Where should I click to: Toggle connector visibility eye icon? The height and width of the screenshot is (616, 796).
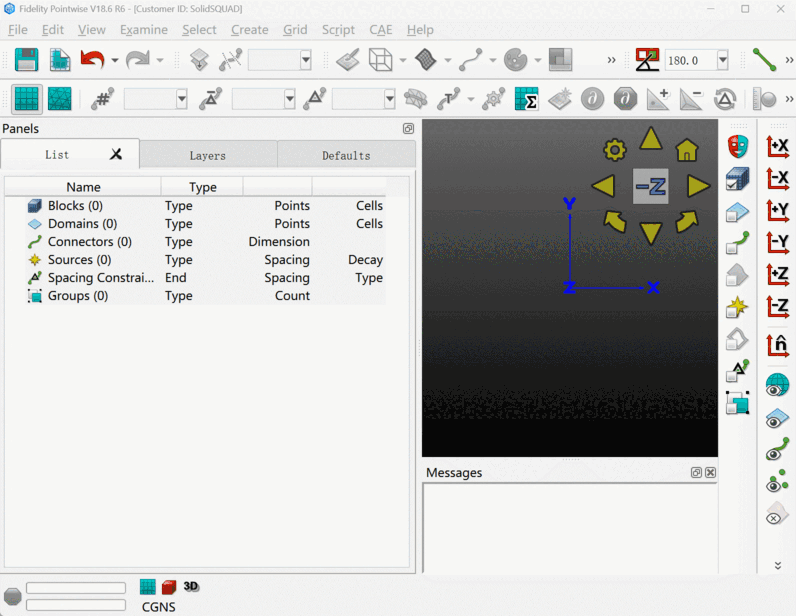778,449
